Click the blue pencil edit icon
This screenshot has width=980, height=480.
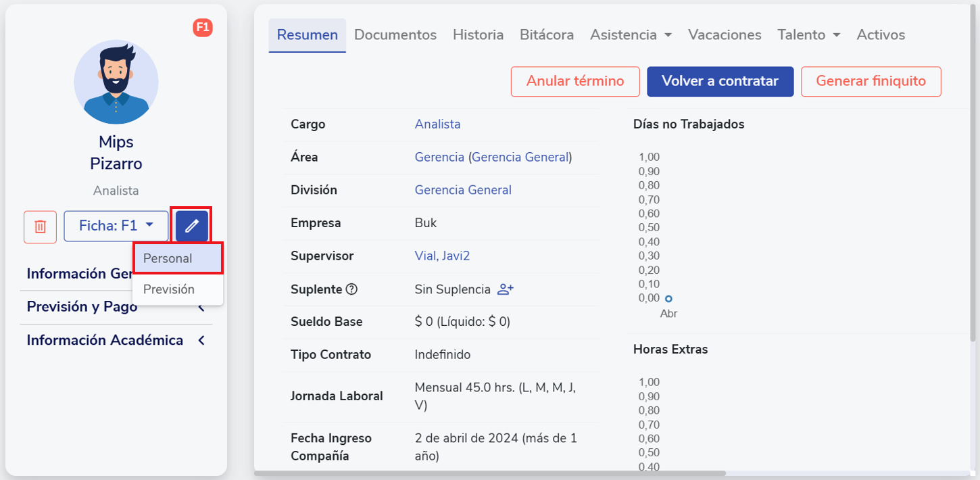coord(192,226)
